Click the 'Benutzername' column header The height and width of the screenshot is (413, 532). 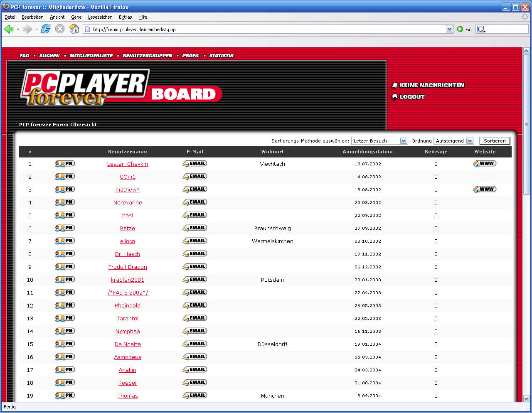pos(128,152)
